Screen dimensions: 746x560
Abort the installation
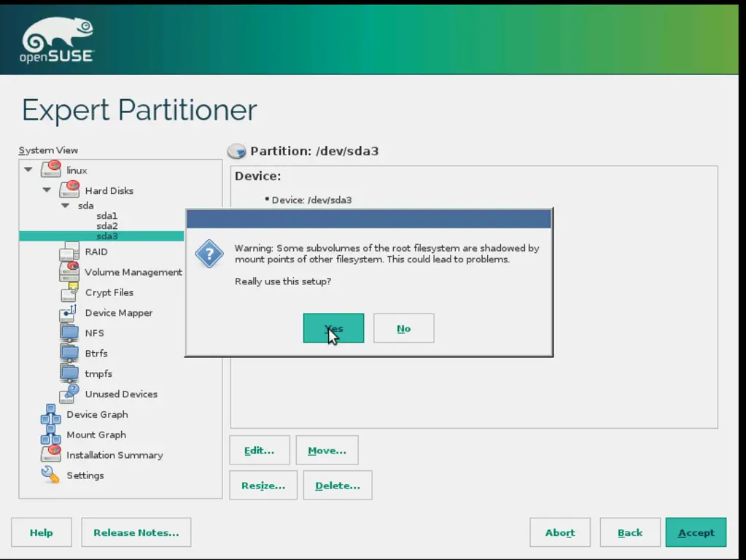560,532
